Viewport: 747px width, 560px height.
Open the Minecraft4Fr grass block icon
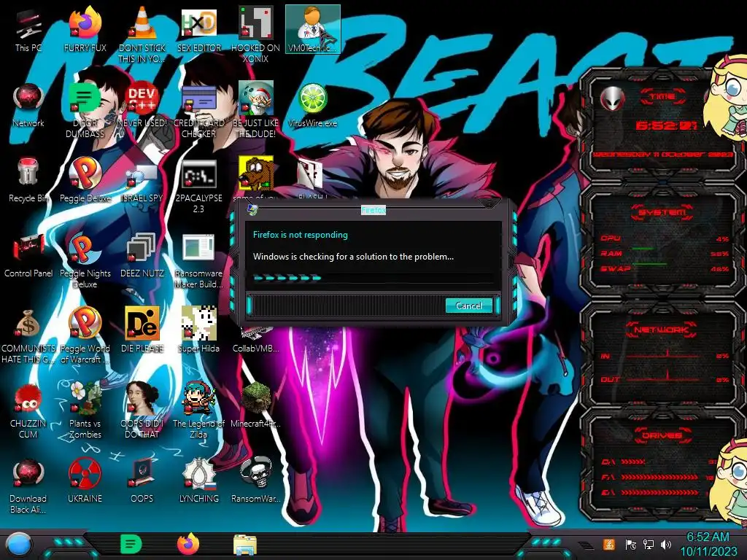[x=255, y=405]
